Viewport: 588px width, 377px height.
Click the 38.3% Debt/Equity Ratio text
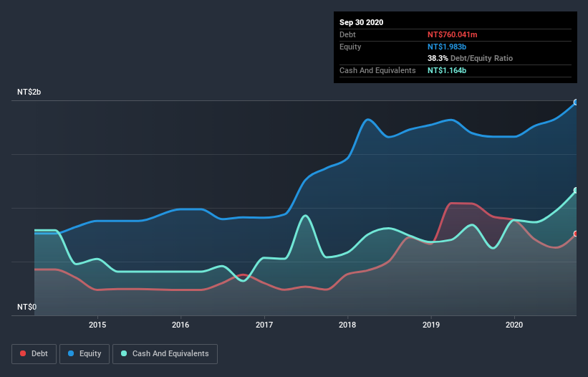coord(470,58)
